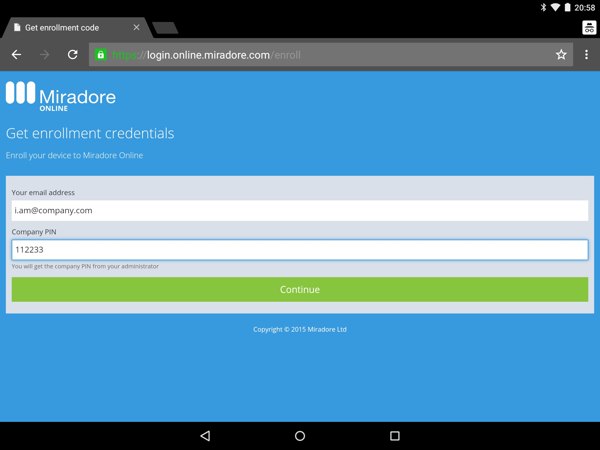
Task: Tap the 20:58 clock
Action: tap(585, 8)
